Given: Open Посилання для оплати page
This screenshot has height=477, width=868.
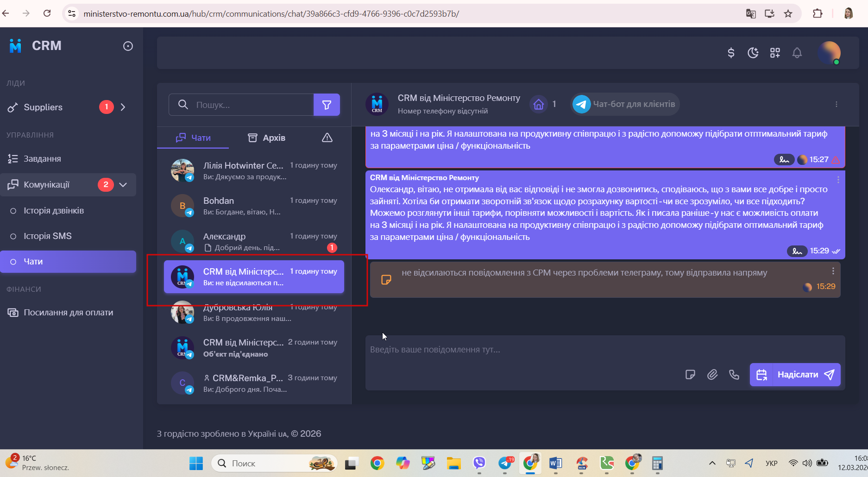Looking at the screenshot, I should click(68, 313).
